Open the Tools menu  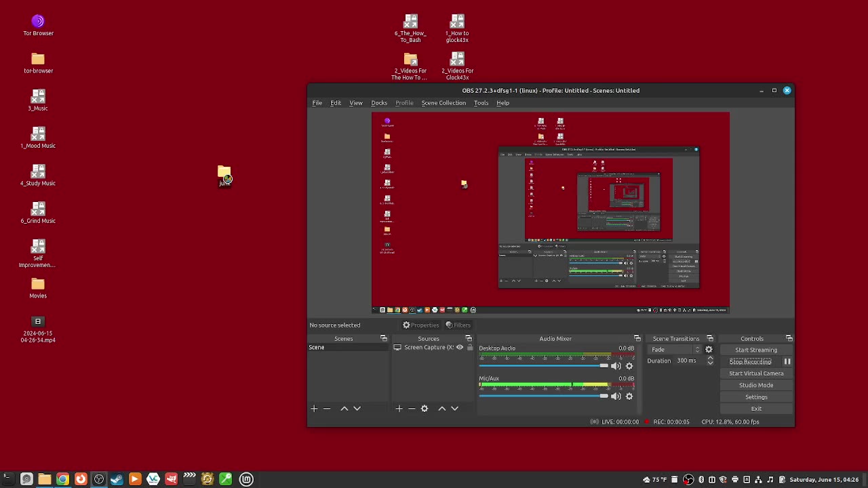point(481,103)
